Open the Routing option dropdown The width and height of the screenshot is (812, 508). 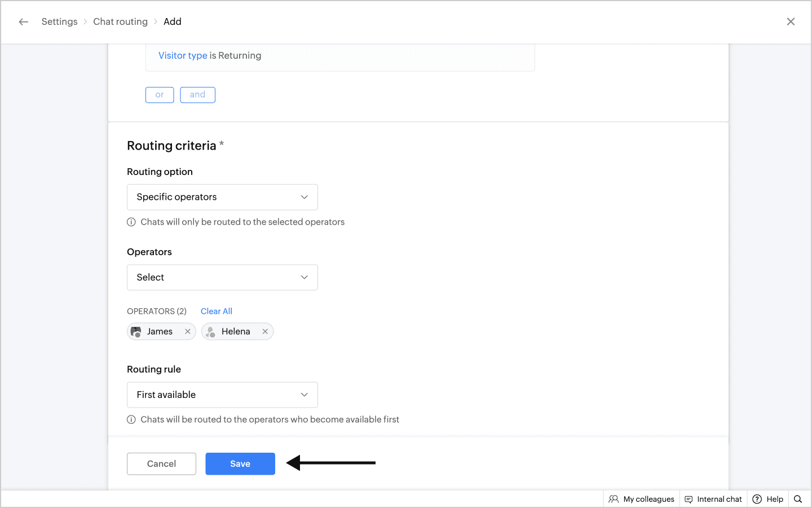(222, 197)
